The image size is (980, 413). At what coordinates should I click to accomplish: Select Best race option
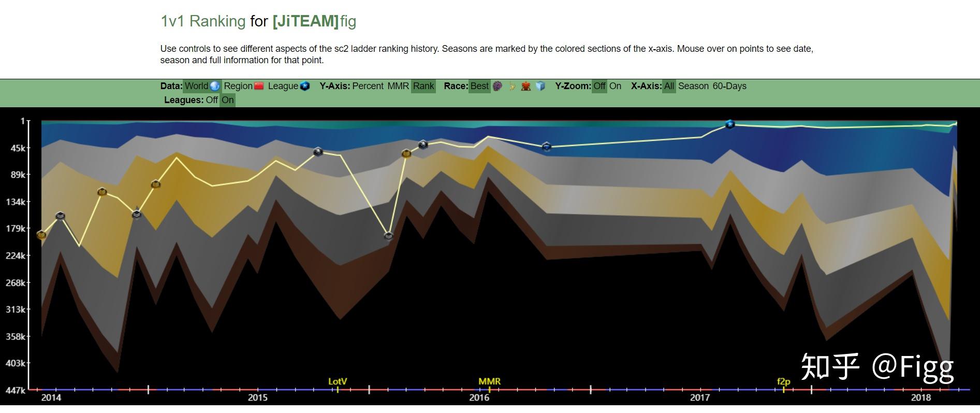click(x=479, y=86)
